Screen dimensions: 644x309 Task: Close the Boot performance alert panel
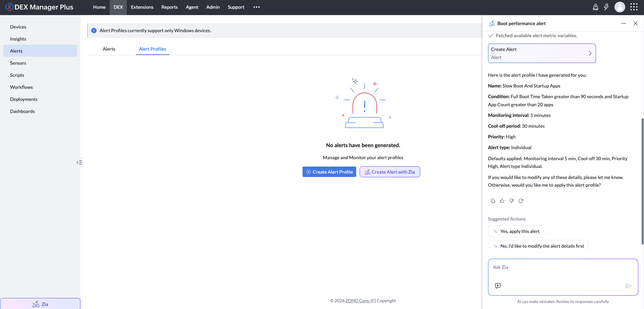636,23
